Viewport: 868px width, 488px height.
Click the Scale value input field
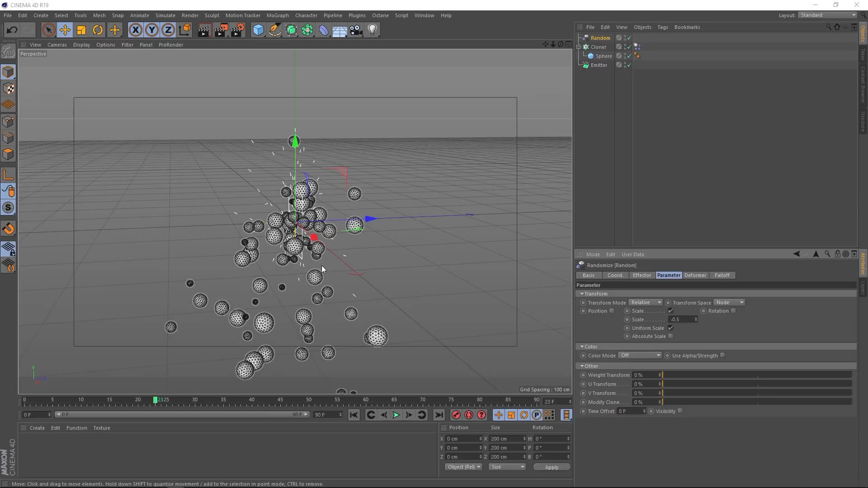click(x=681, y=319)
